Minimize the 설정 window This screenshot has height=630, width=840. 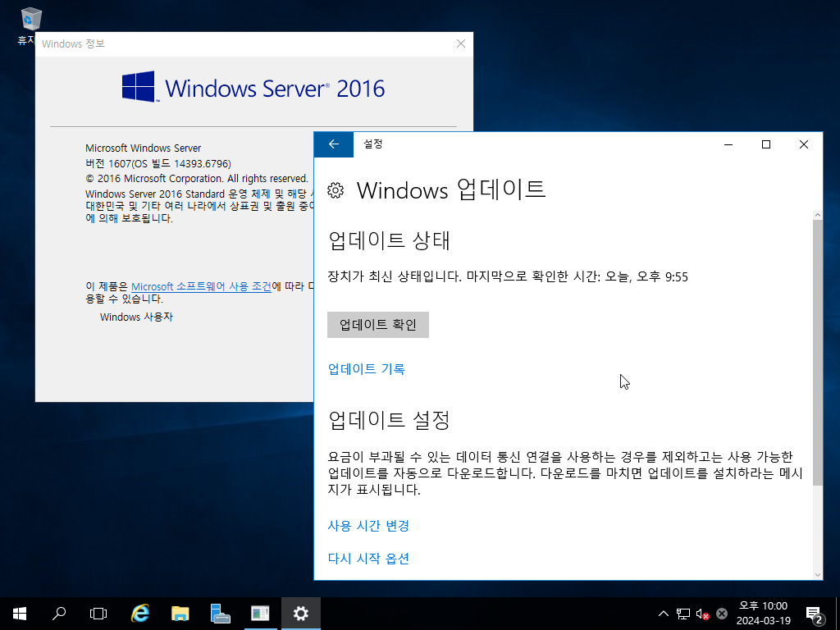coord(728,144)
